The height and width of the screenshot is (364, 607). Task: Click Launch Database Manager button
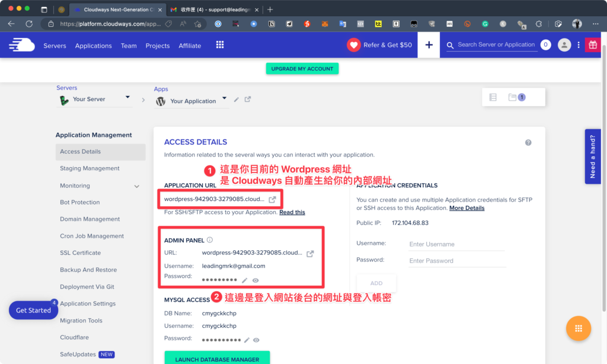pos(217,359)
